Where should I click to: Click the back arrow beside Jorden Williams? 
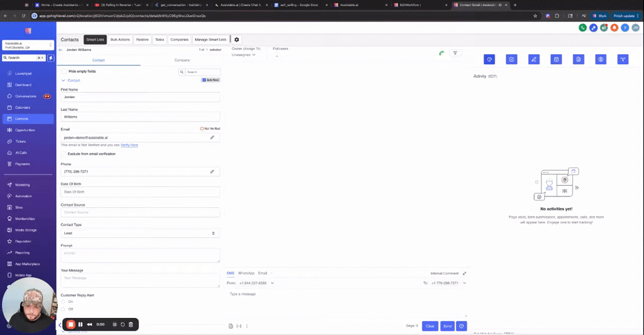point(61,50)
